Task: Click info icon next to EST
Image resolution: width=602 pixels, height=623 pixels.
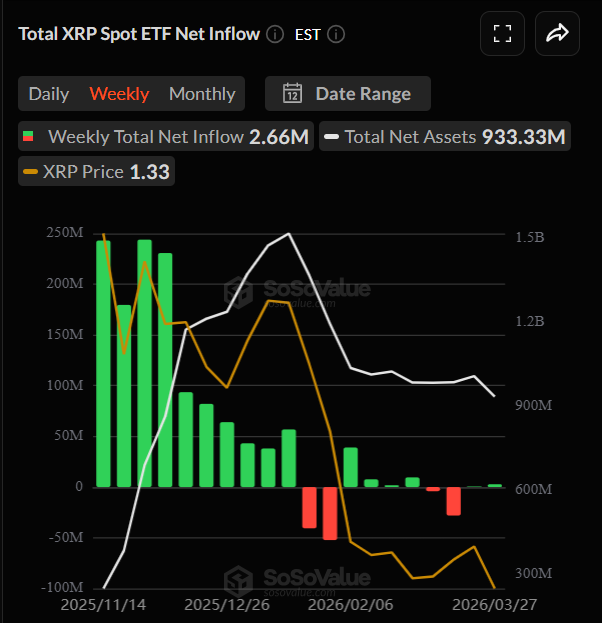Action: click(336, 34)
